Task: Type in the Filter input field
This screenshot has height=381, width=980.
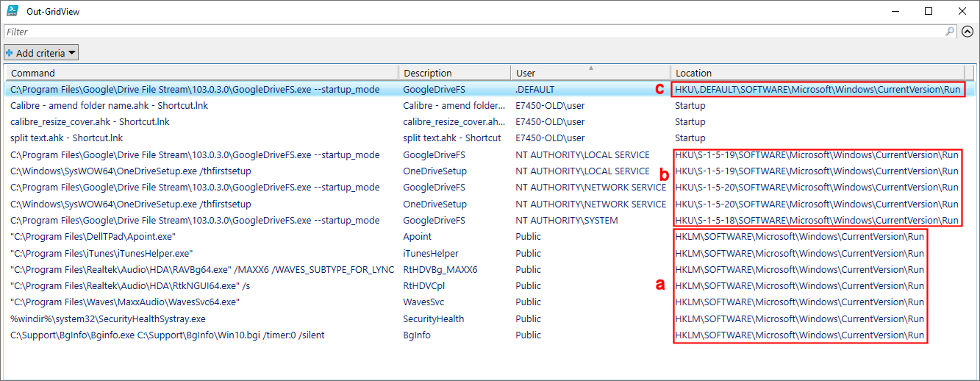Action: (x=471, y=32)
